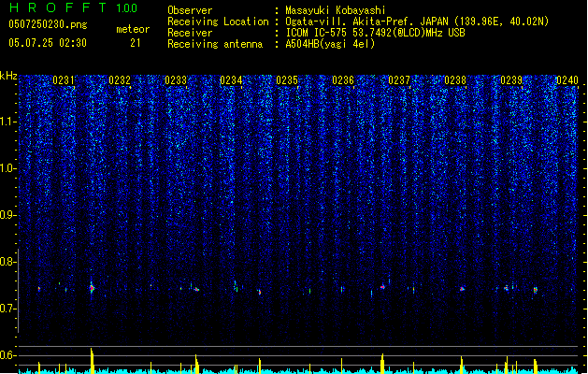Click observer name Masayuki Kobayashi
Viewport: 588px width, 374px height.
click(336, 10)
